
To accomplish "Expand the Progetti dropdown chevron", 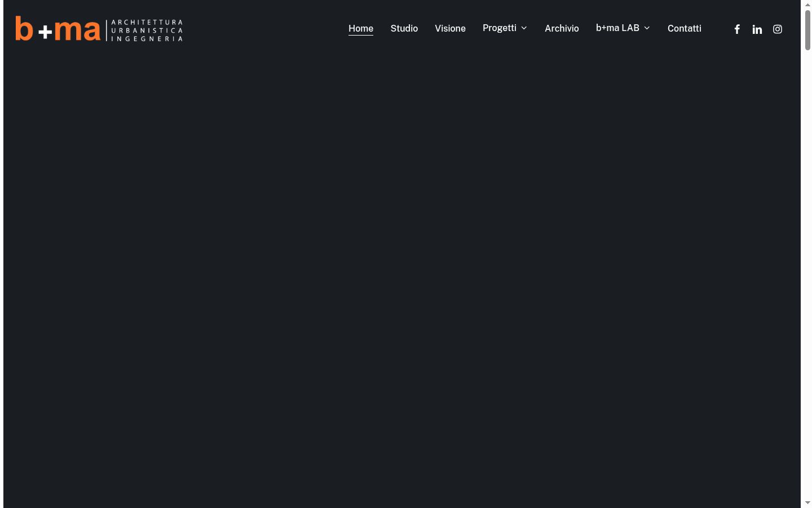I will coord(524,28).
